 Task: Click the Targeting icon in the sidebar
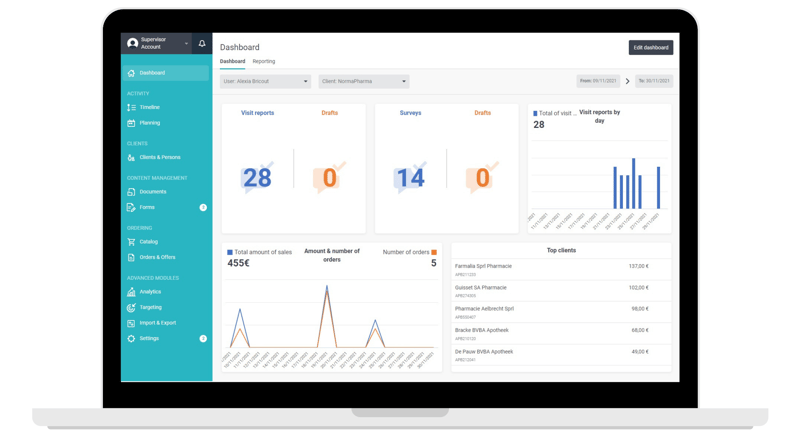(x=131, y=307)
